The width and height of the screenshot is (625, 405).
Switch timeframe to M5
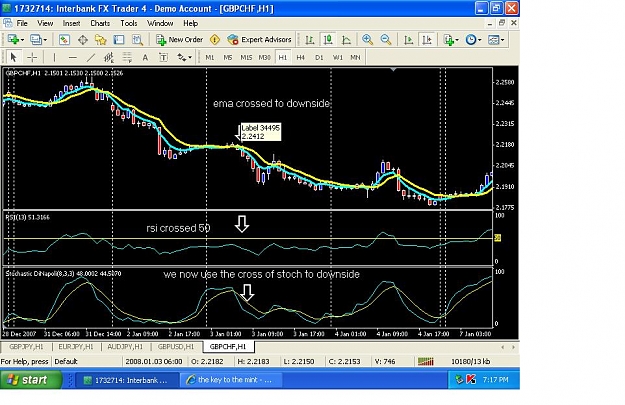(x=228, y=57)
